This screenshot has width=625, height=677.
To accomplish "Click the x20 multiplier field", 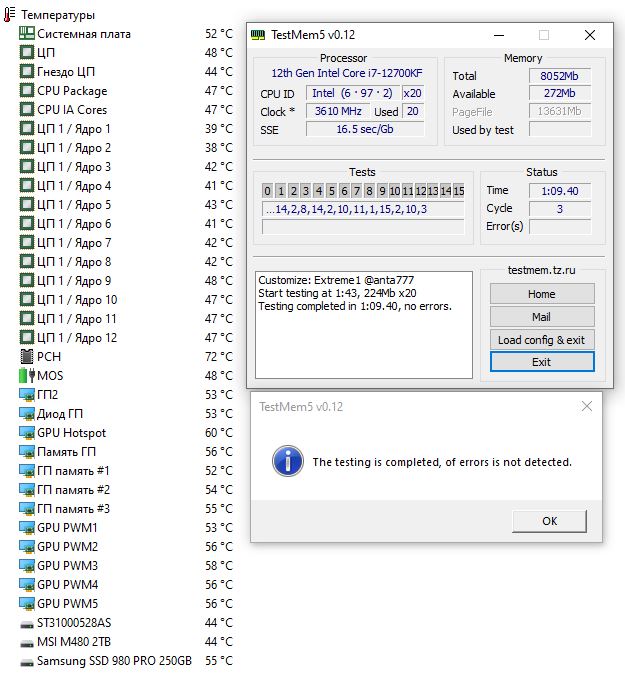I will click(413, 93).
